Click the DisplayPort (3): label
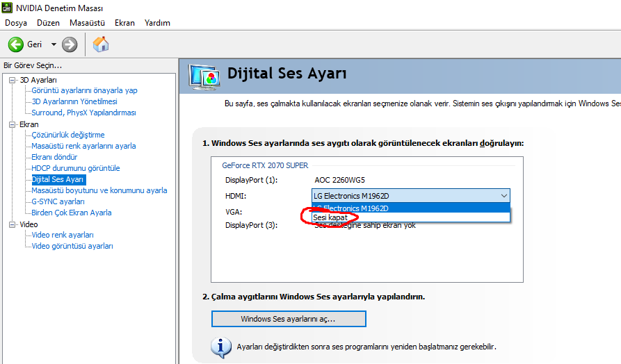The image size is (621, 364). [x=252, y=226]
